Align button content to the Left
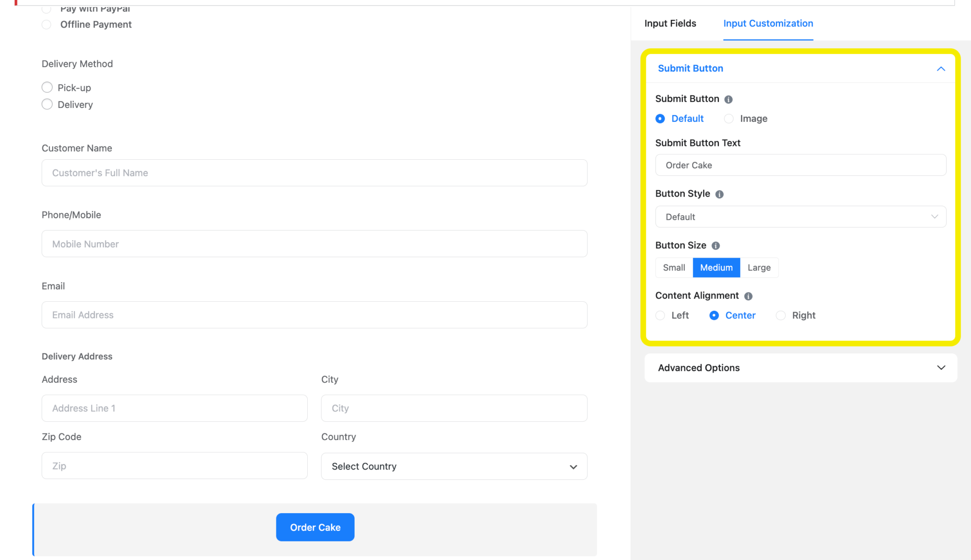Image resolution: width=971 pixels, height=560 pixels. [660, 315]
